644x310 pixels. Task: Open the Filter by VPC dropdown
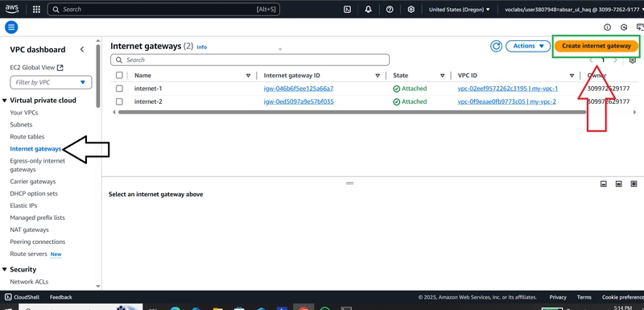point(51,82)
